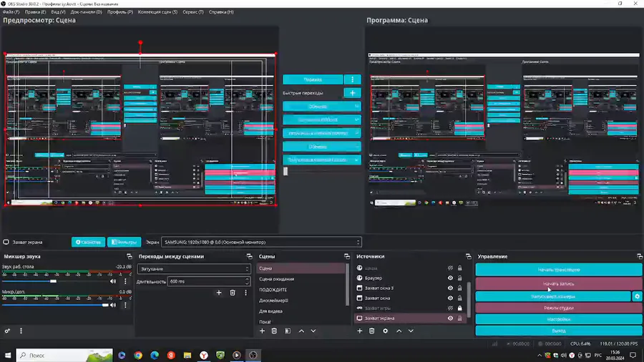Open virtual camera settings gear button
The width and height of the screenshot is (644, 362).
coord(637,296)
